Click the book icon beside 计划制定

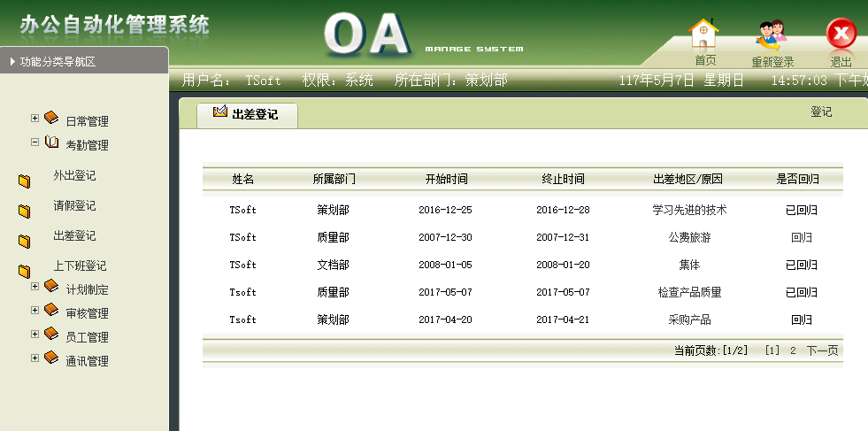coord(51,286)
